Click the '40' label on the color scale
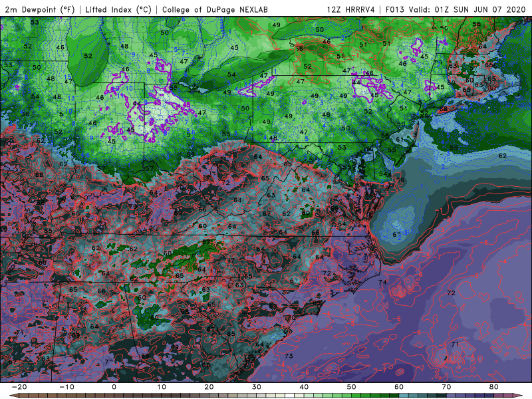532x399 pixels. pyautogui.click(x=304, y=387)
